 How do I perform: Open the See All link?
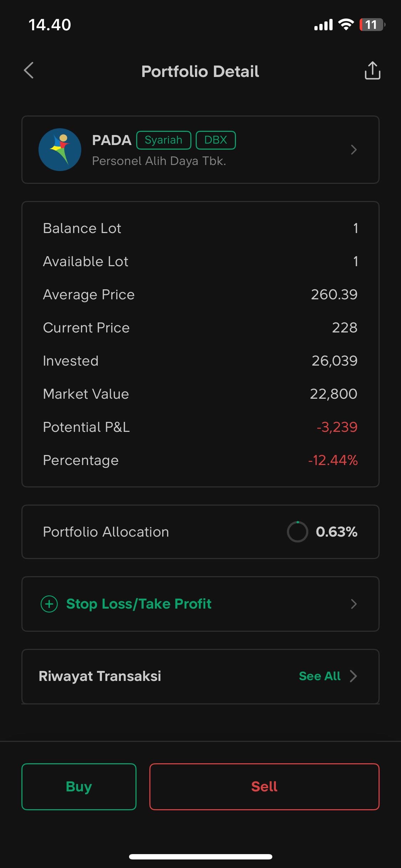[320, 676]
